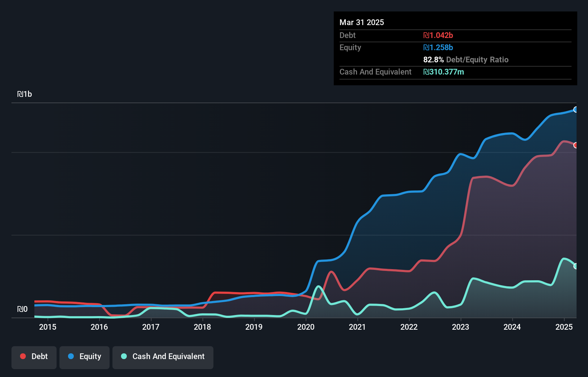Open the Mar 31 2025 tooltip header

(362, 22)
